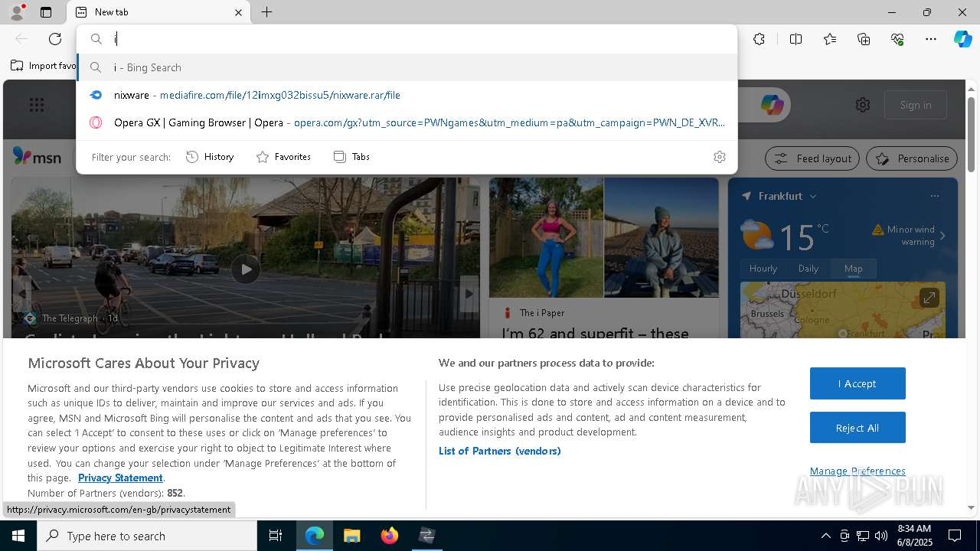Viewport: 980px width, 551px height.
Task: Open the tab actions menu icon
Action: 46,12
